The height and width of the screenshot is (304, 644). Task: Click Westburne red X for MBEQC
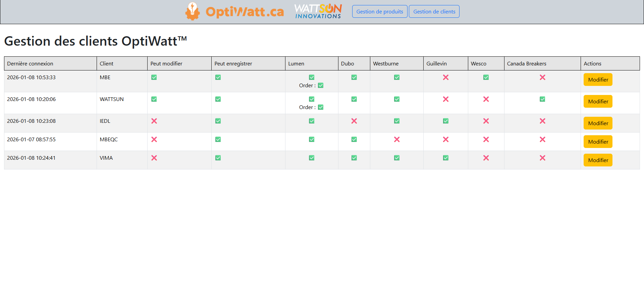[396, 140]
